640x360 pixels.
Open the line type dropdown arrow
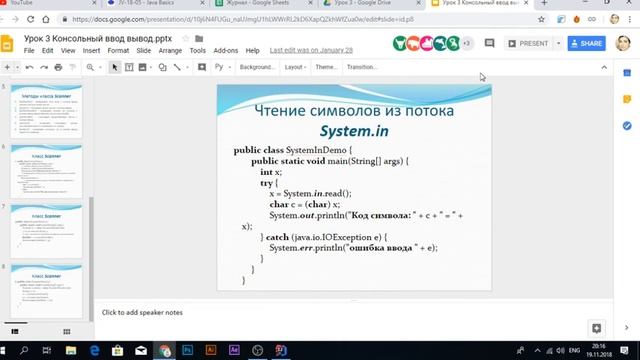[187, 67]
